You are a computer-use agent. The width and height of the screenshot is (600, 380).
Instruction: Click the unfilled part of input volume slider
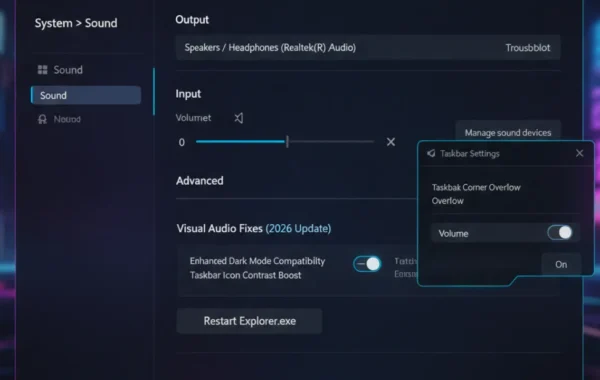(331, 142)
